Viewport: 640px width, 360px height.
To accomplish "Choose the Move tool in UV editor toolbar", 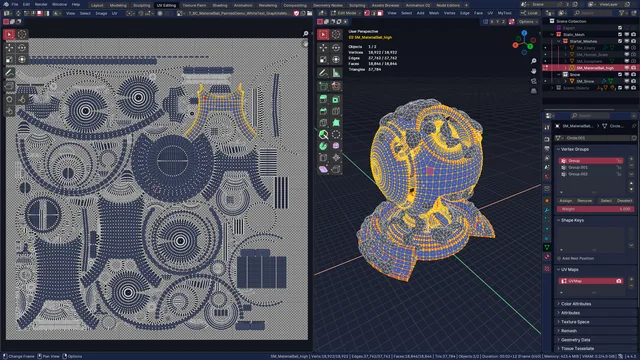I will pyautogui.click(x=9, y=47).
